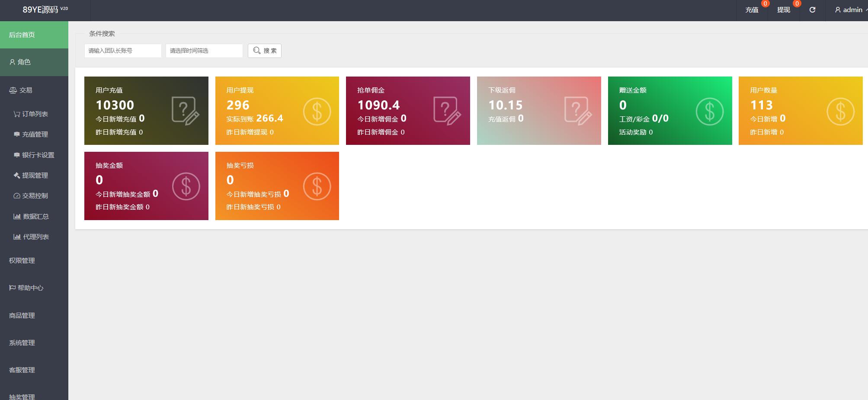Click the dollar icon on 赠送金额 card

pyautogui.click(x=710, y=112)
